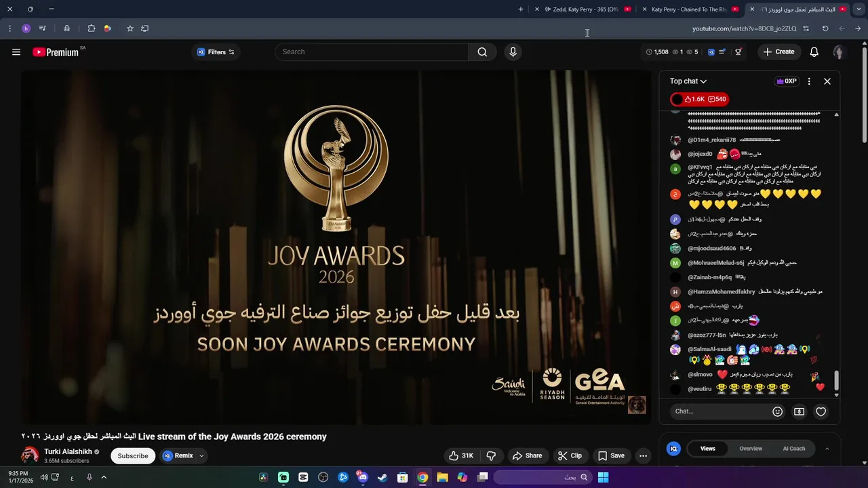
Task: Open the notifications bell
Action: [x=814, y=52]
